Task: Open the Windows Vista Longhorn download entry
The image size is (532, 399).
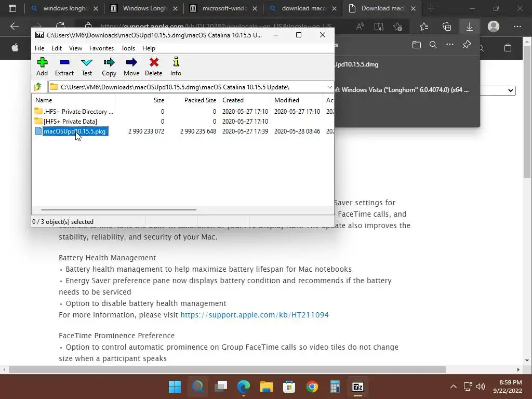Action: [402, 90]
